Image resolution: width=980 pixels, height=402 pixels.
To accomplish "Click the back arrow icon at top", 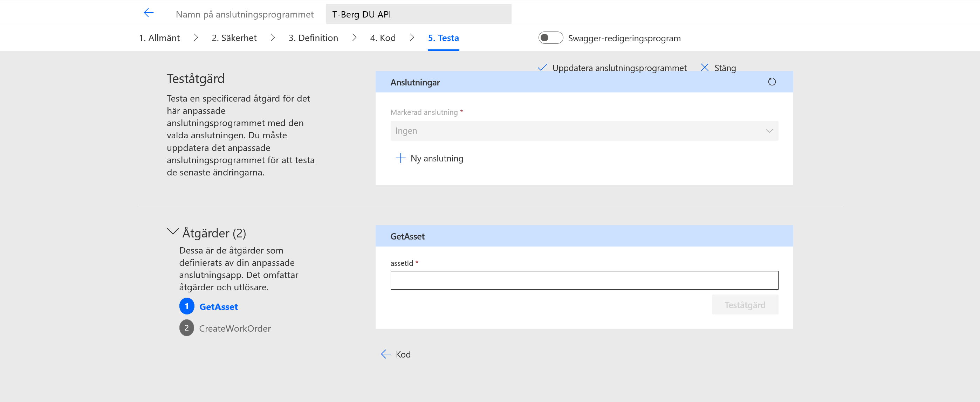I will 148,13.
